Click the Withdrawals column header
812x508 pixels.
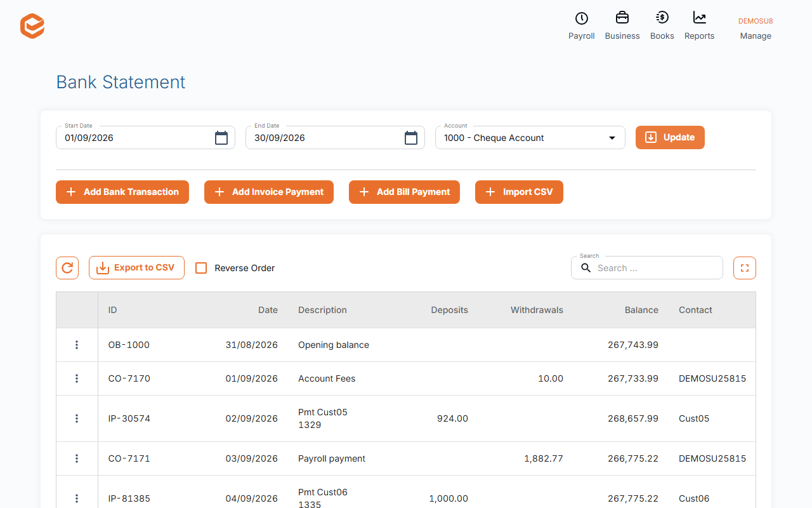pyautogui.click(x=537, y=310)
